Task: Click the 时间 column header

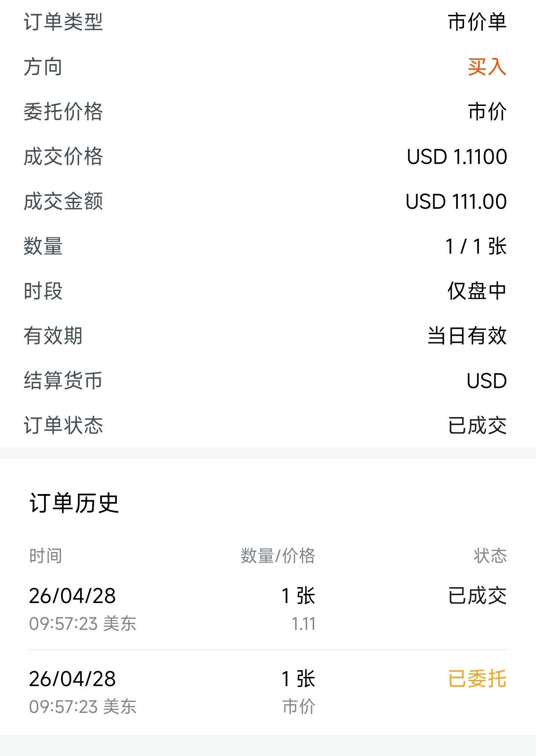Action: coord(46,556)
